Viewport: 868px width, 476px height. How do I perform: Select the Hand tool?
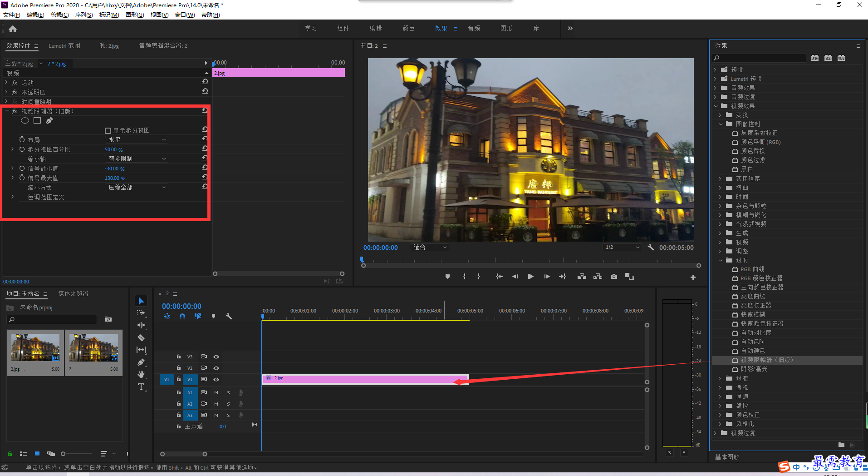(141, 374)
